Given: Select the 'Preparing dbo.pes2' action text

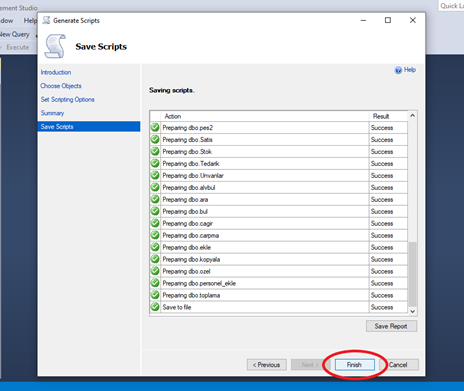Looking at the screenshot, I should pos(188,128).
